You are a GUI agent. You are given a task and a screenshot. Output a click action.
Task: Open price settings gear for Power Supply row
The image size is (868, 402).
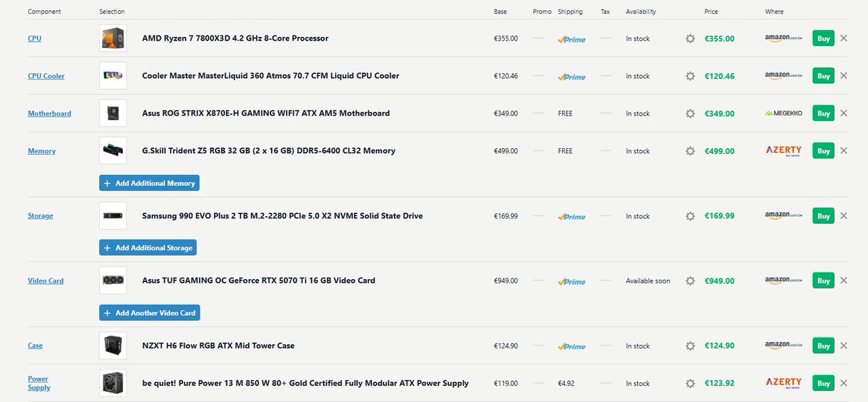(690, 383)
